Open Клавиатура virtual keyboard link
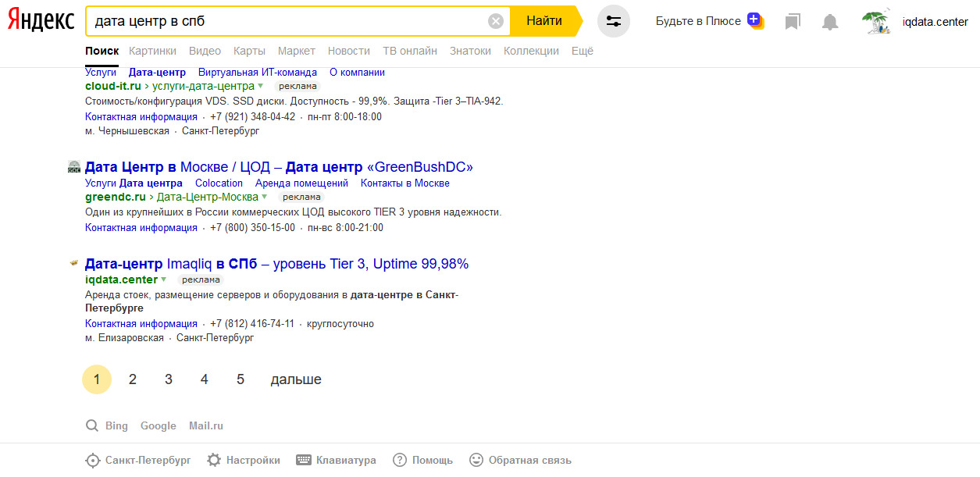980x477 pixels. [x=346, y=461]
